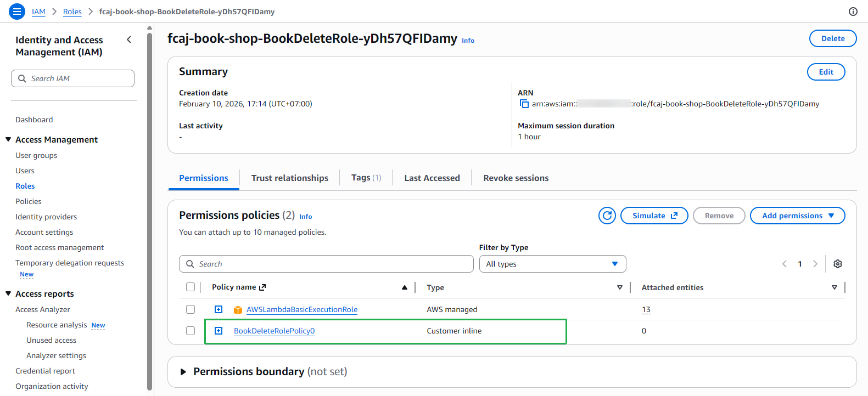Open Temporary delegation requests in sidebar
Screen dimensions: 868x396
click(x=70, y=263)
